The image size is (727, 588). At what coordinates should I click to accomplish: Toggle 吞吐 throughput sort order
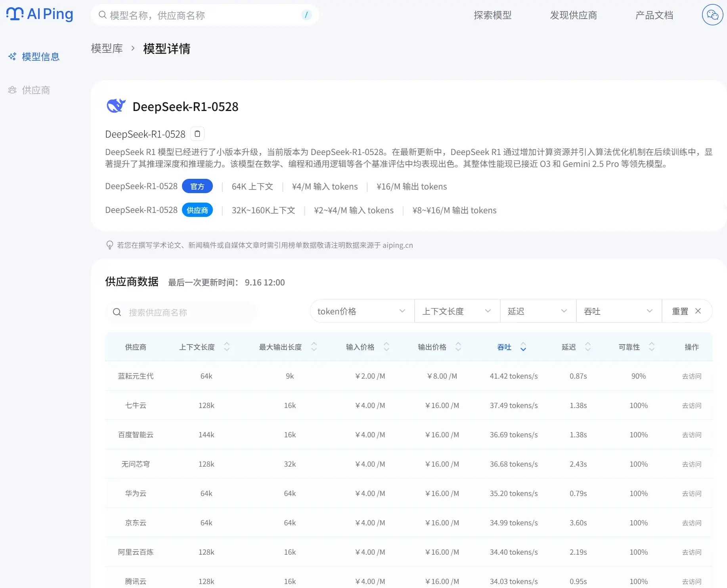(523, 347)
